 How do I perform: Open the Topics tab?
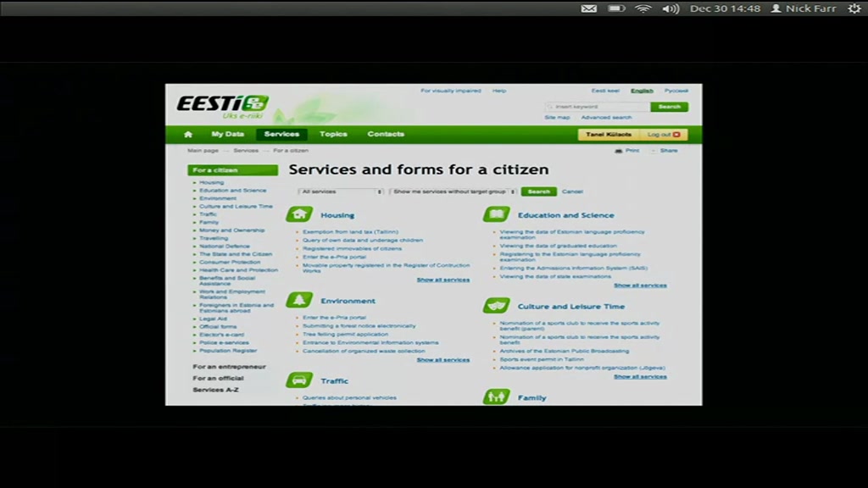333,134
